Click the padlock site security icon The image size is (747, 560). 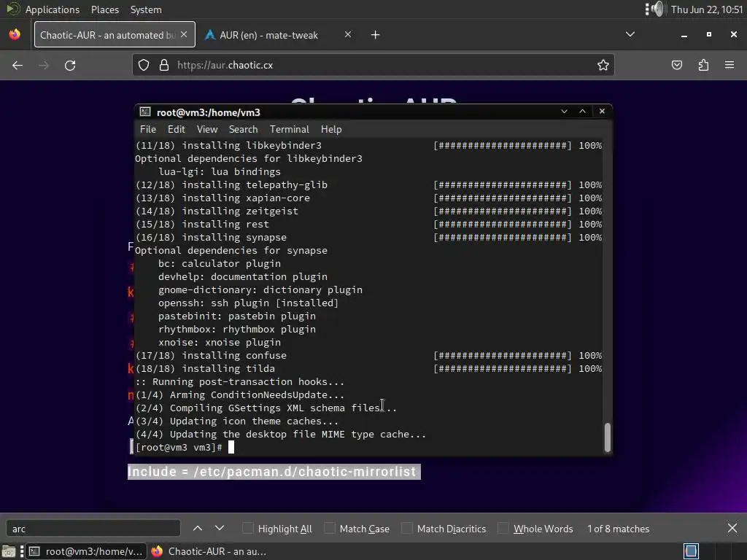coord(164,65)
